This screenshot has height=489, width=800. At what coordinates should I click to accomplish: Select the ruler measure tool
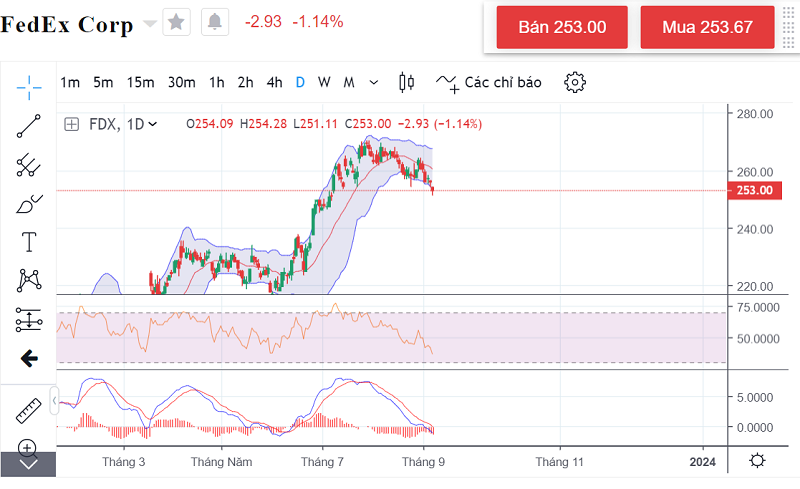click(x=28, y=410)
